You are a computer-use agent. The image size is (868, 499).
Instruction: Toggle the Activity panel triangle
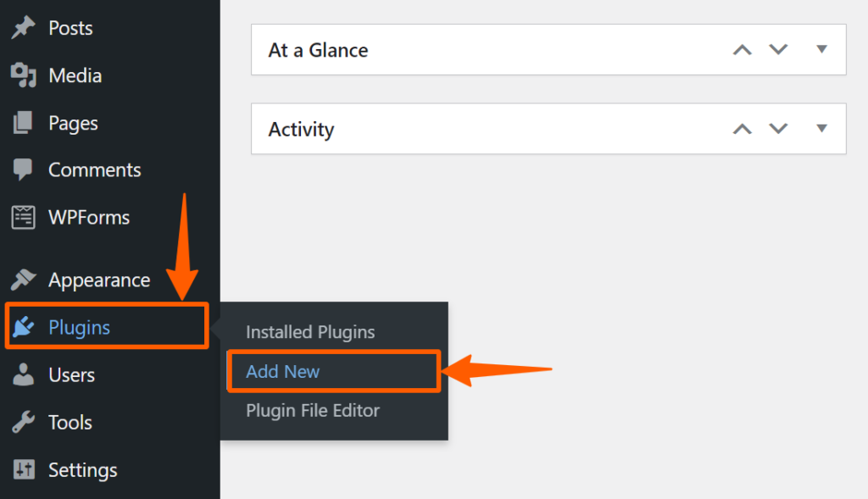(x=822, y=128)
